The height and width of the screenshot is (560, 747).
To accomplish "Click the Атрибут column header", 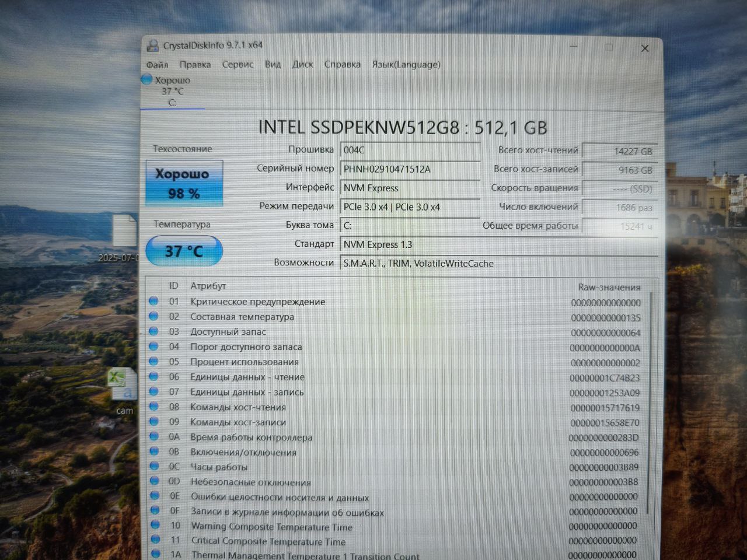I will (x=208, y=286).
